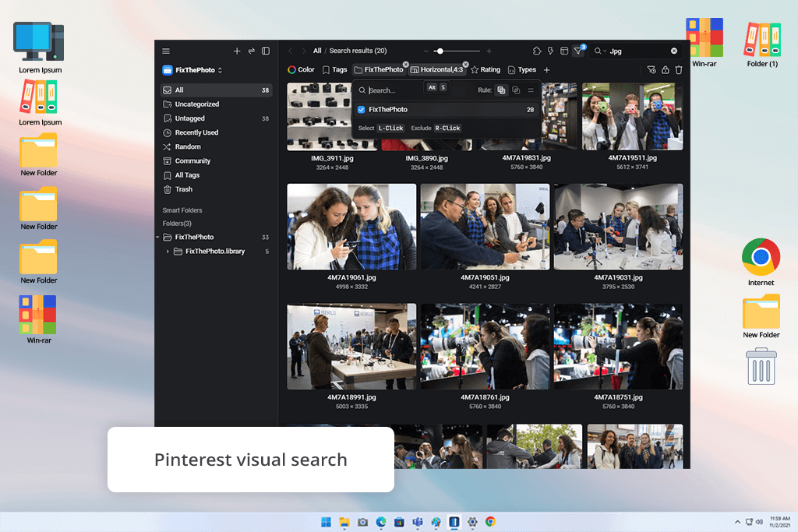Open the Types filter

(x=522, y=69)
